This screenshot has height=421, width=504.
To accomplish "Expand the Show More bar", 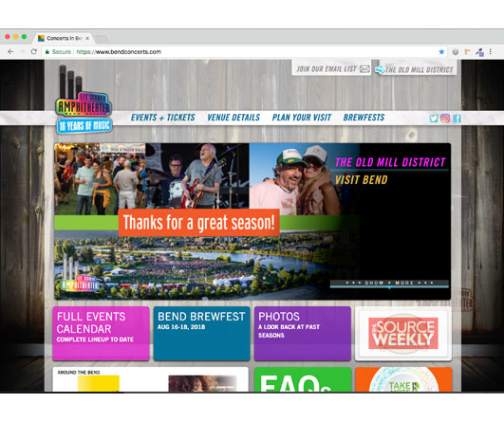I will click(x=389, y=284).
